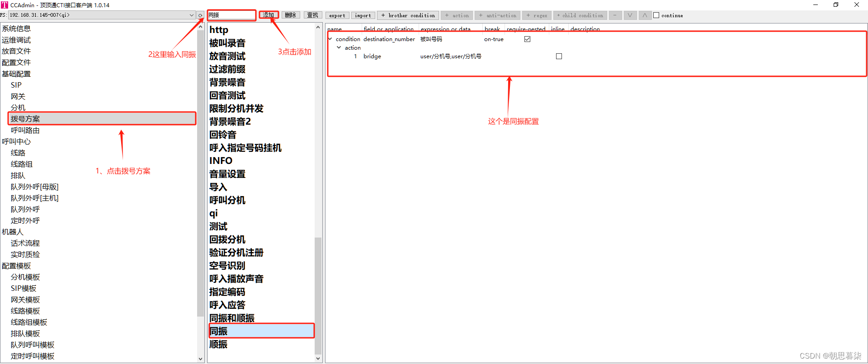Click the 删除 (delete) button

(x=291, y=15)
